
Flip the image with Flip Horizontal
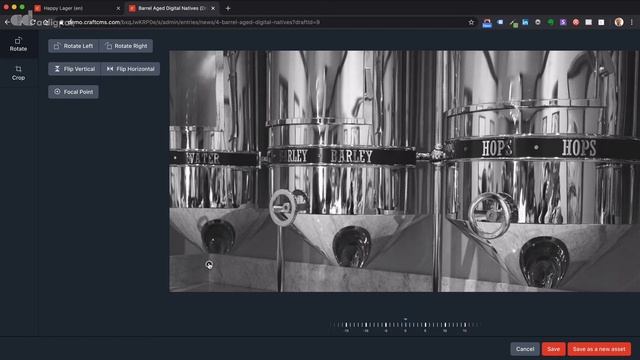pyautogui.click(x=130, y=69)
